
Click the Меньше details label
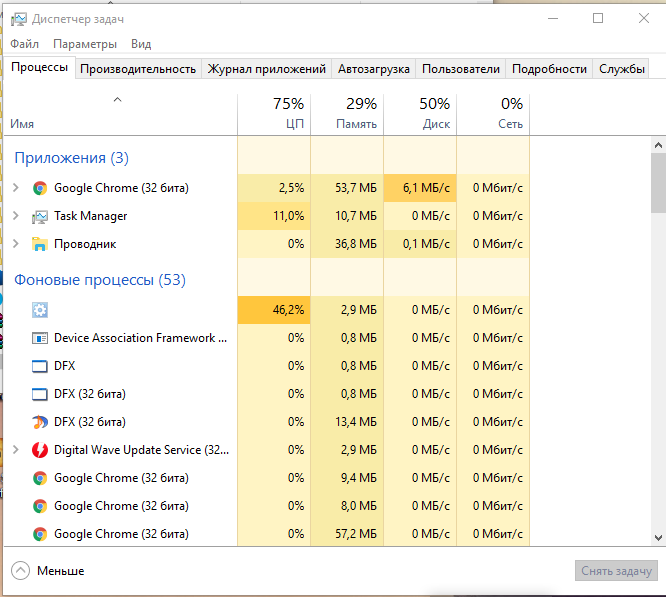[x=61, y=571]
